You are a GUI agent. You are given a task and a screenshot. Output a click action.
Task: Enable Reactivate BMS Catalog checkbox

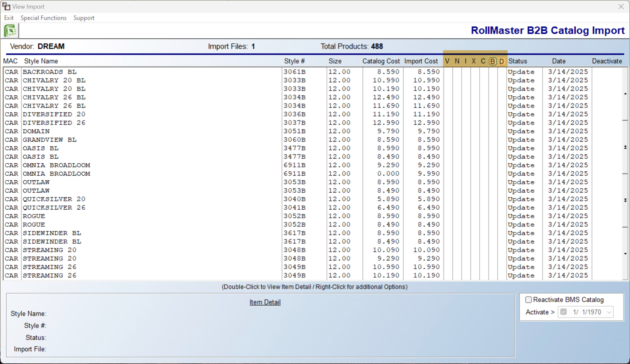click(528, 300)
